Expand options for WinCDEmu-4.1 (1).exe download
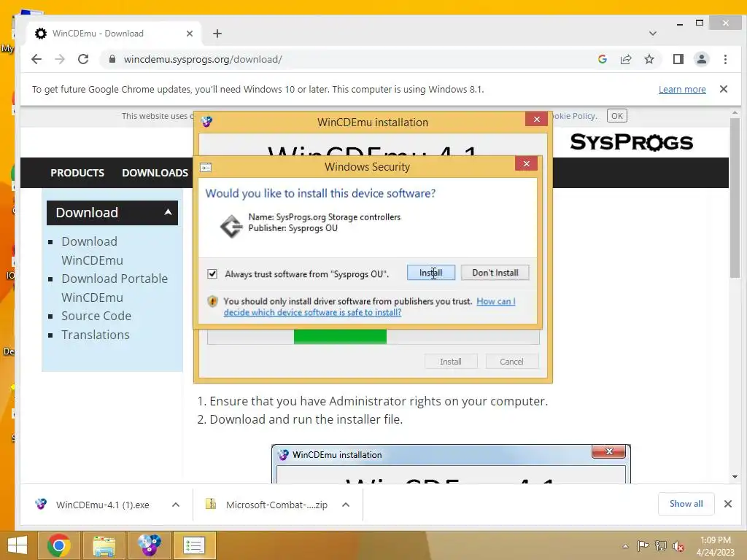The width and height of the screenshot is (747, 560). pyautogui.click(x=175, y=505)
